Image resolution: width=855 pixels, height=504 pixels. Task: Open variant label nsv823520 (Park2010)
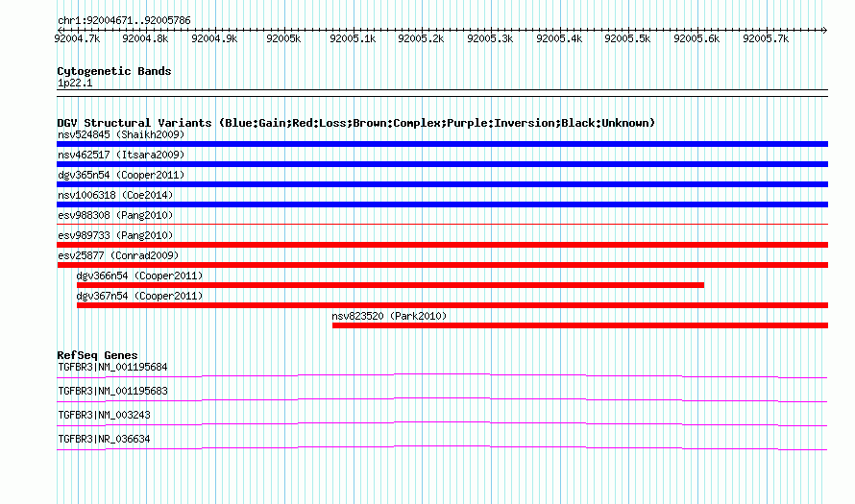(x=389, y=316)
